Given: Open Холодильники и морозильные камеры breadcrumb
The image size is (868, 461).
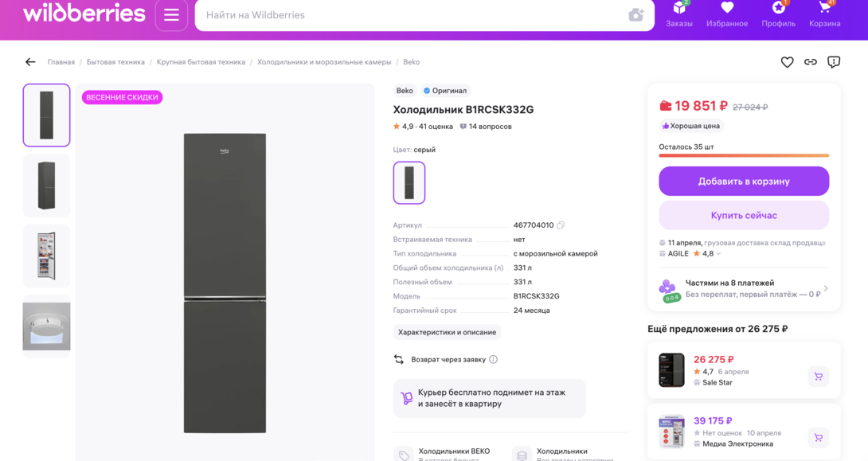Looking at the screenshot, I should (324, 62).
